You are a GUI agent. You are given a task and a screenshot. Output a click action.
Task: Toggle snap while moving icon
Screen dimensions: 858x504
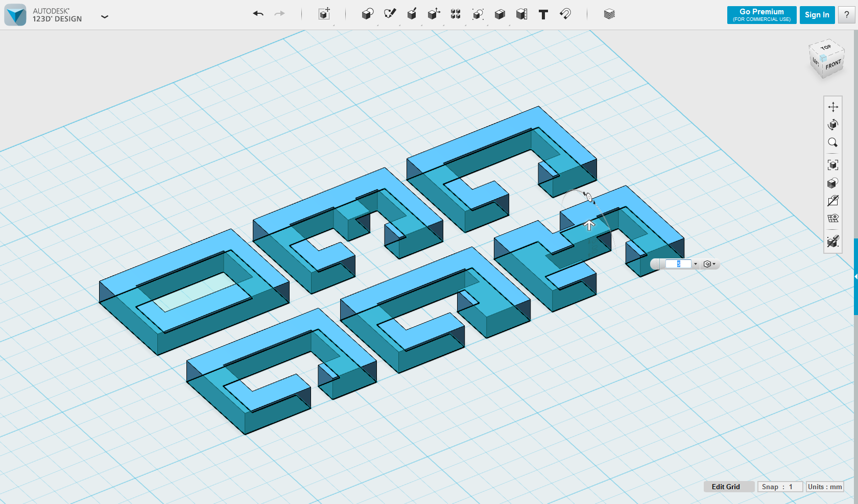tap(833, 241)
